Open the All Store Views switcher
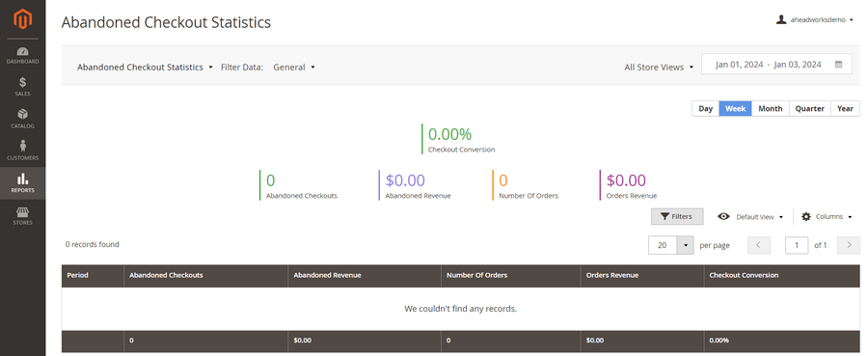Screen dimensions: 868x356 659,67
